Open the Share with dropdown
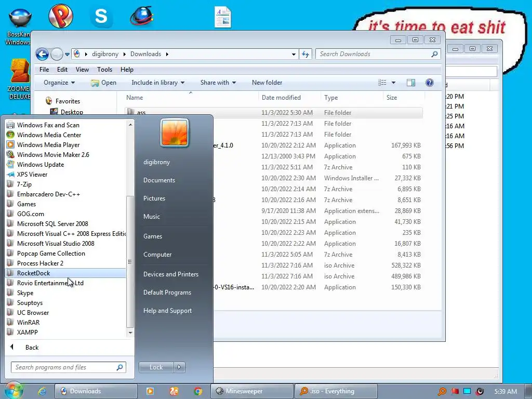Screen dimensions: 532x399 [218, 83]
